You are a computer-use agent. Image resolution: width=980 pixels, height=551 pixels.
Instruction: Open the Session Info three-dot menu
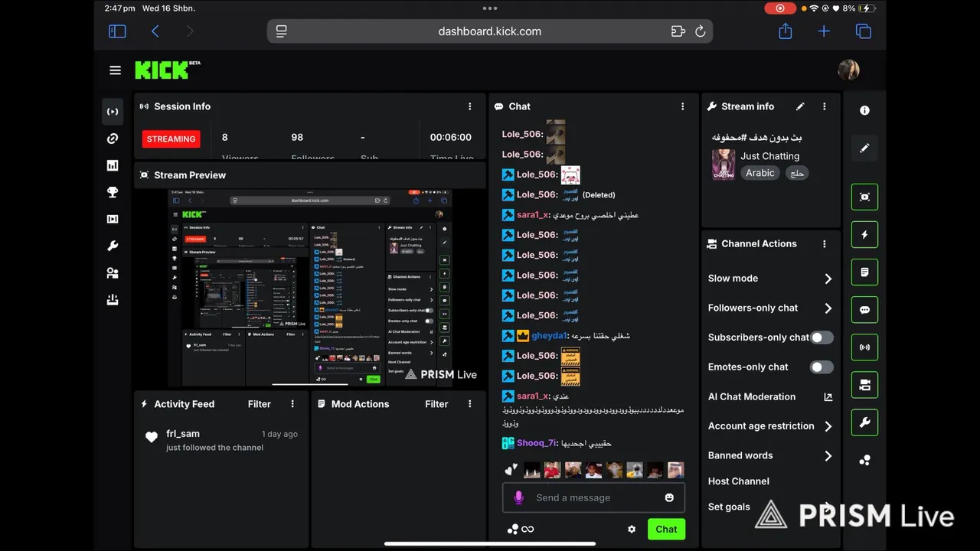click(470, 106)
